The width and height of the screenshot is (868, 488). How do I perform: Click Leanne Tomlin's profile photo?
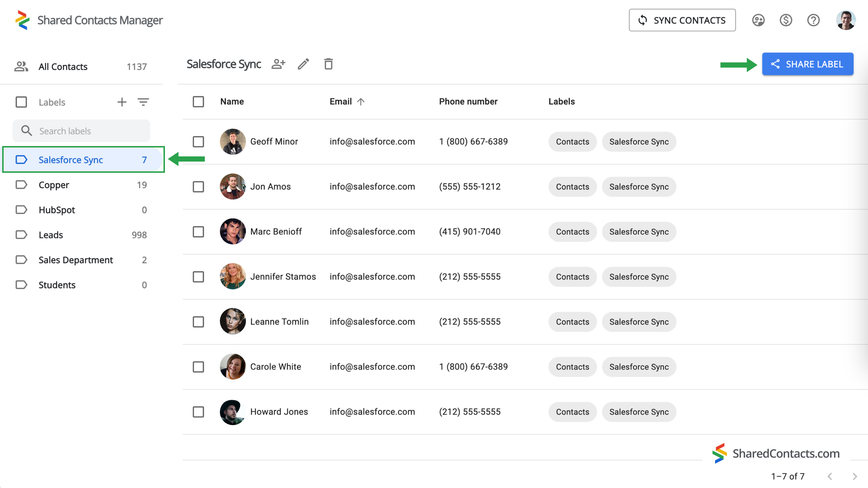point(233,321)
